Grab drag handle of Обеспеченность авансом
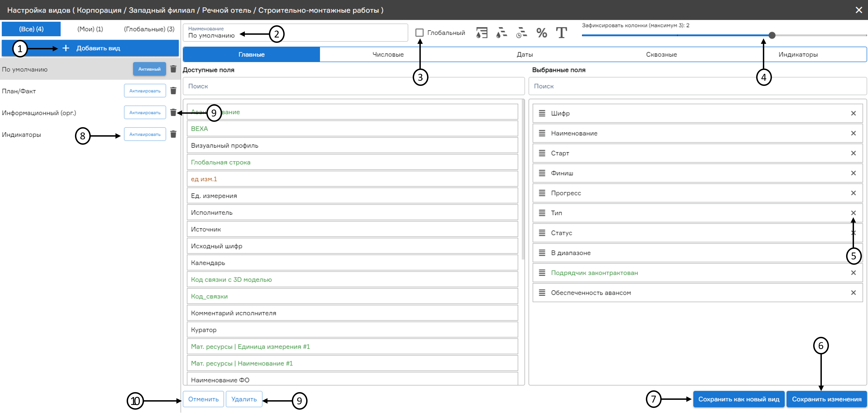 (x=542, y=293)
